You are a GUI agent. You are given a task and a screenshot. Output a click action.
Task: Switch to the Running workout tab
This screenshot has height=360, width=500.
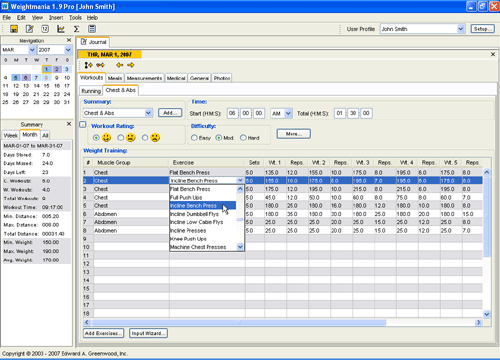(x=91, y=91)
